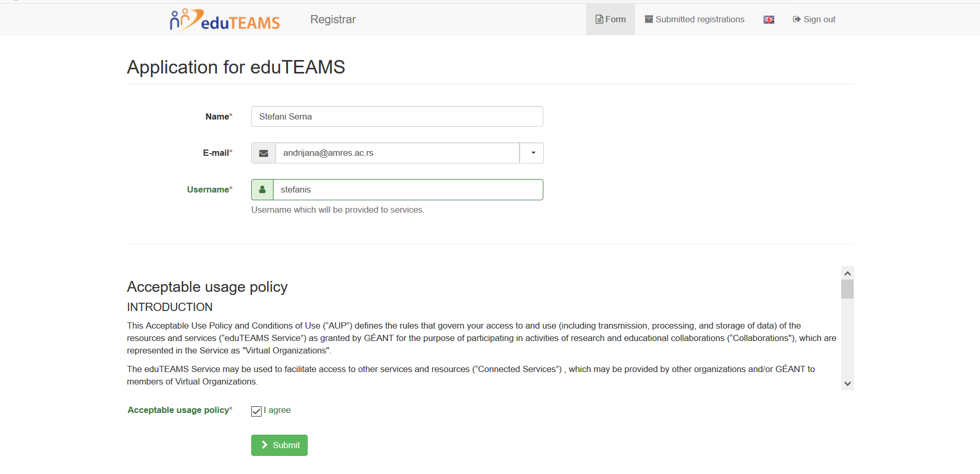Click the green user icon beside Username
Screen dimensions: 980x474
tap(263, 190)
